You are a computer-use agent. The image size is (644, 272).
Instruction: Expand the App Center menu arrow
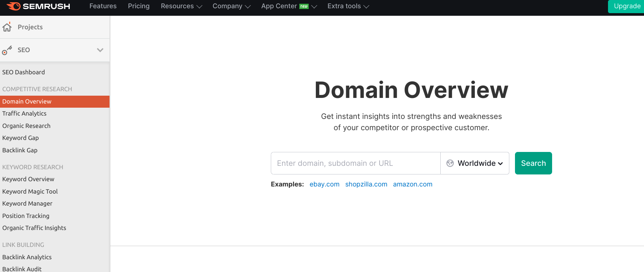click(314, 7)
